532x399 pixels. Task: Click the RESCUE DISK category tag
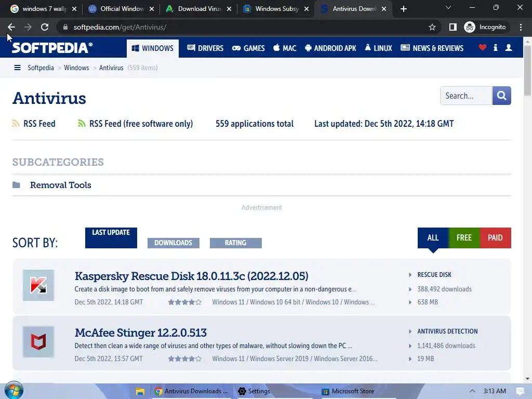[x=434, y=274]
